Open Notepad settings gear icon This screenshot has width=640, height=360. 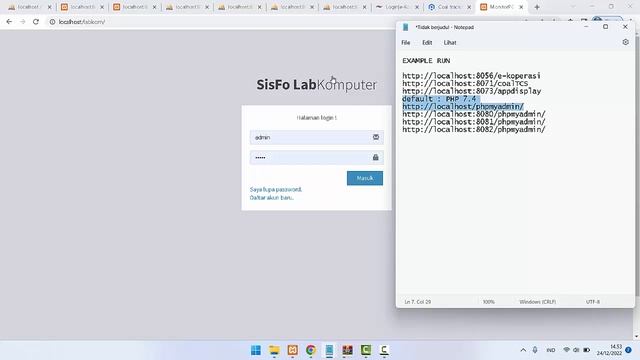[x=625, y=42]
